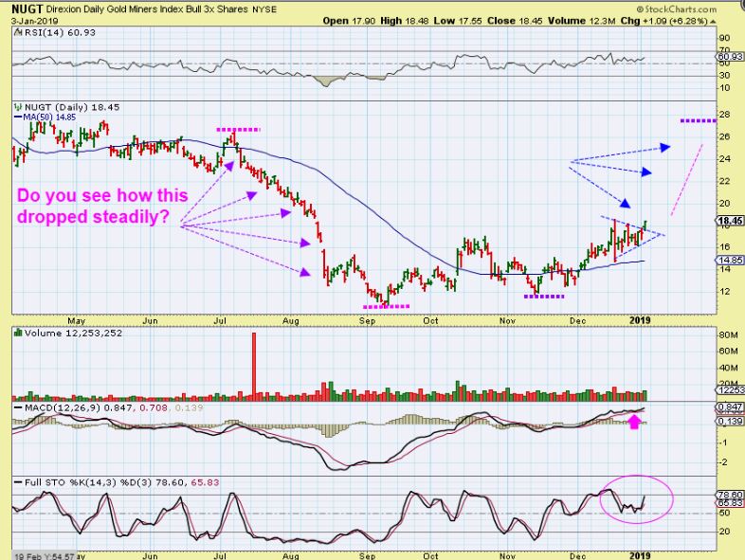Click the RSI(14) 60.93 legend text
The image size is (745, 560).
click(x=60, y=33)
